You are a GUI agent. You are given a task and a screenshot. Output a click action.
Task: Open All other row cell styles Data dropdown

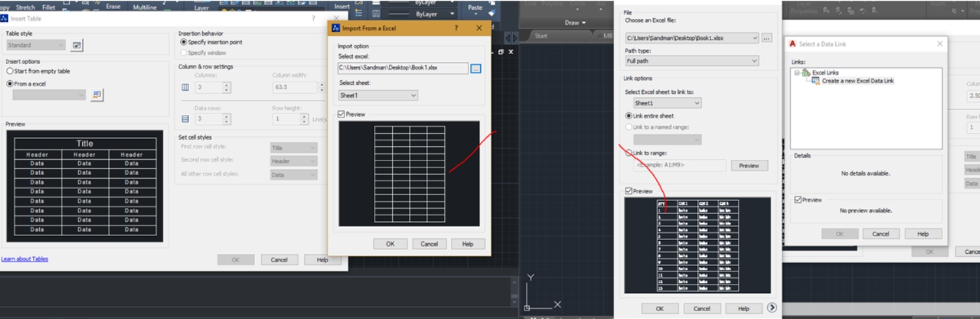click(294, 175)
